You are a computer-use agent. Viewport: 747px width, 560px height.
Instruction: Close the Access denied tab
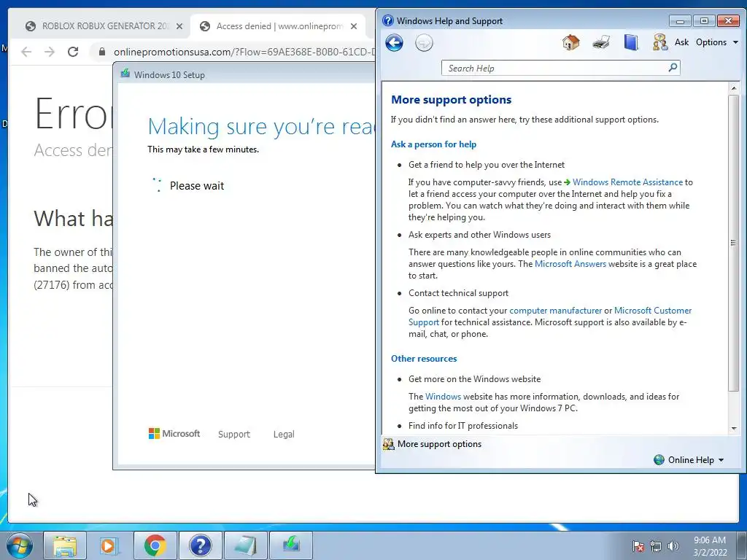(x=354, y=26)
